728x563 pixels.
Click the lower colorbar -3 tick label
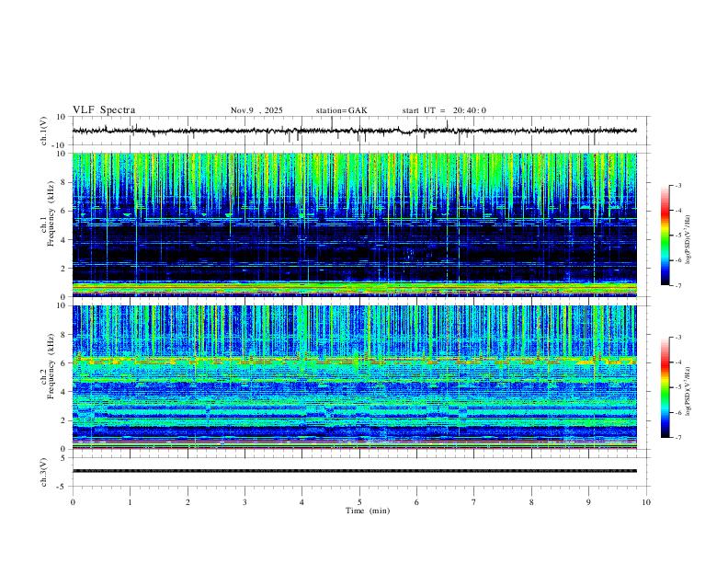point(677,338)
